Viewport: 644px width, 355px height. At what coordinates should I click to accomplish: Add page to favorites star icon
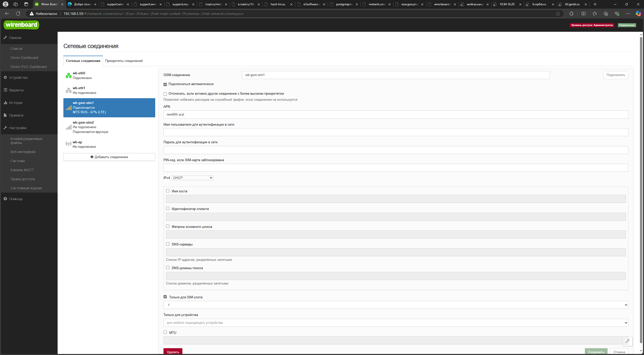pos(558,14)
